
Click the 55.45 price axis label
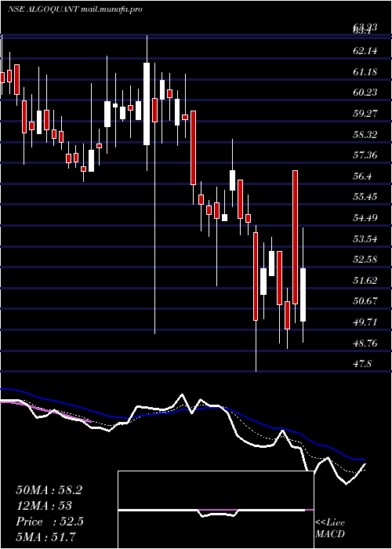point(365,197)
